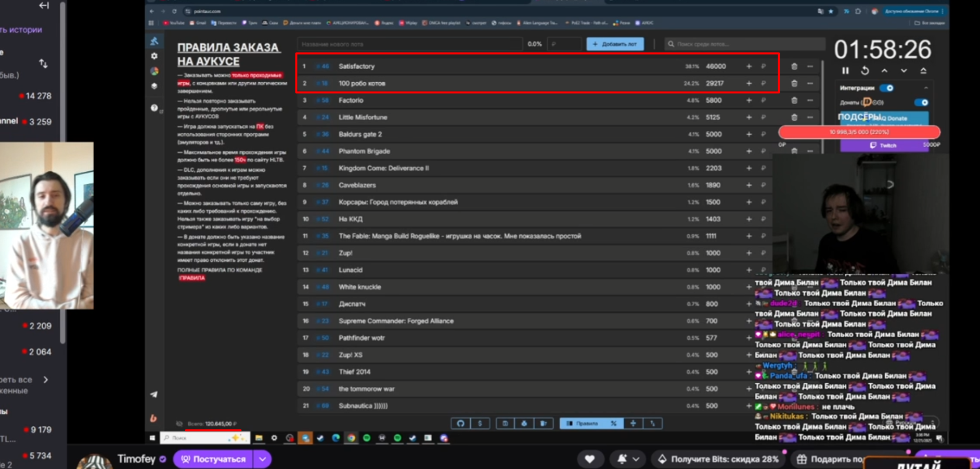Open more options for Satisfactory lot
This screenshot has width=980, height=469.
coord(810,66)
